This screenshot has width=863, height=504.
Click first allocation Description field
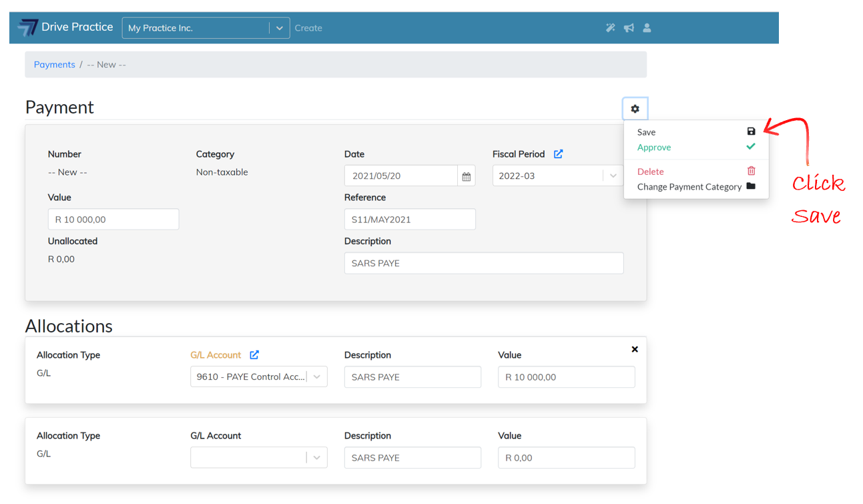coord(412,377)
